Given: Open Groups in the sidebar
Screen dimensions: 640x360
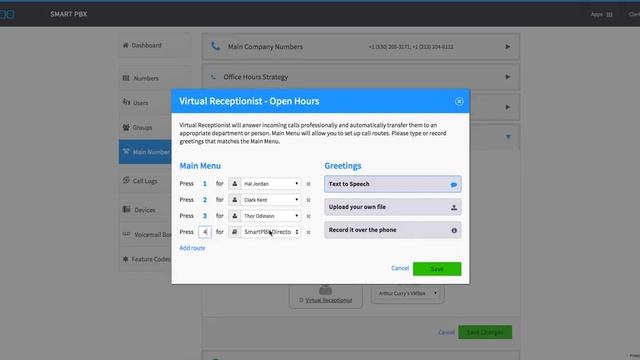Looking at the screenshot, I should tap(146, 127).
